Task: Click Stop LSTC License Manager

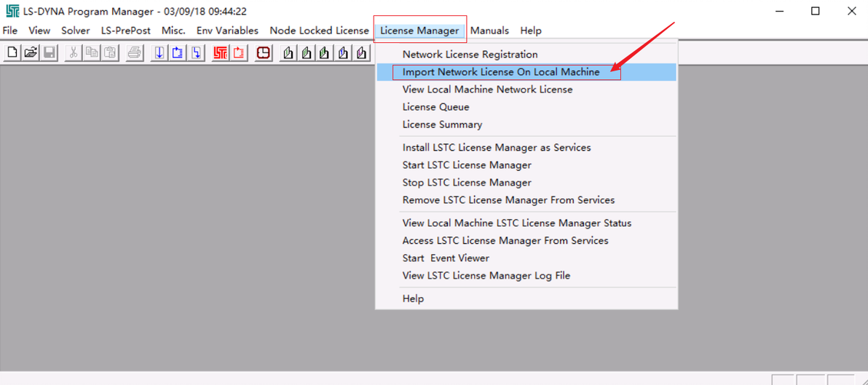Action: (x=467, y=183)
